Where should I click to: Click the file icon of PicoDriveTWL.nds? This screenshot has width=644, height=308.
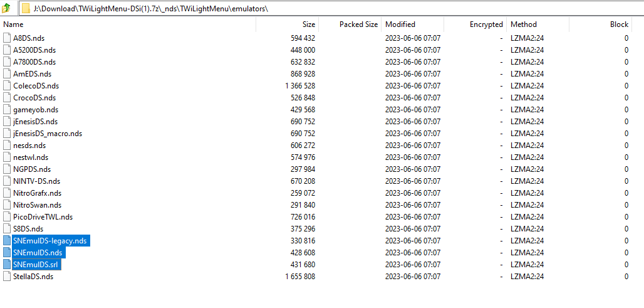pyautogui.click(x=6, y=217)
